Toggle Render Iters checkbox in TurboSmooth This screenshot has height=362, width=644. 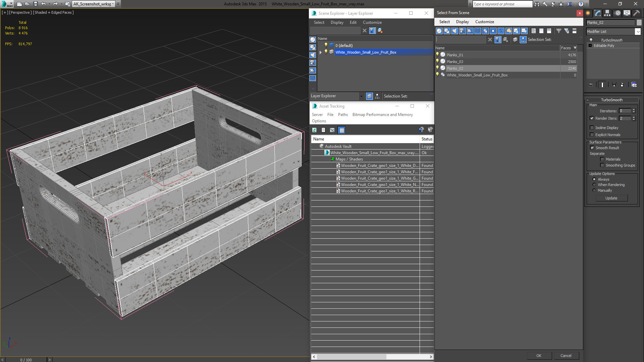click(x=592, y=118)
